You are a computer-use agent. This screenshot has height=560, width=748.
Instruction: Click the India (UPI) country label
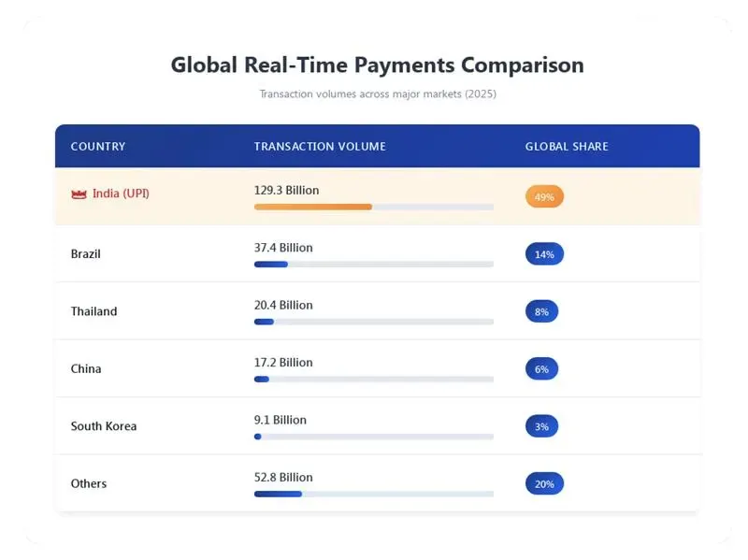pos(121,194)
